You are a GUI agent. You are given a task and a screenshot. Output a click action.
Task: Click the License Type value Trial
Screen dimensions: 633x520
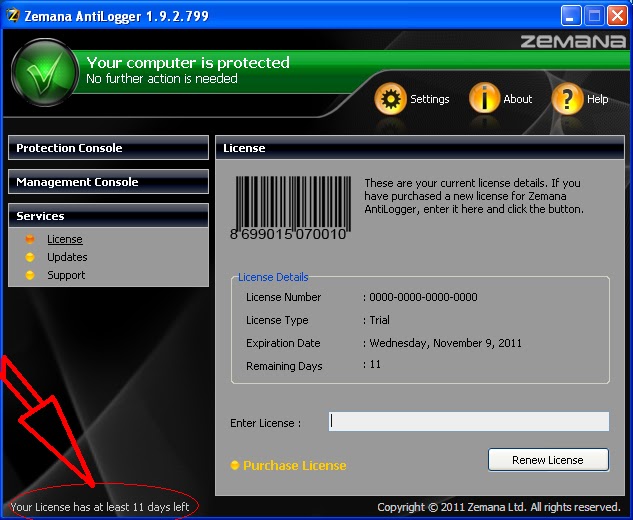379,320
